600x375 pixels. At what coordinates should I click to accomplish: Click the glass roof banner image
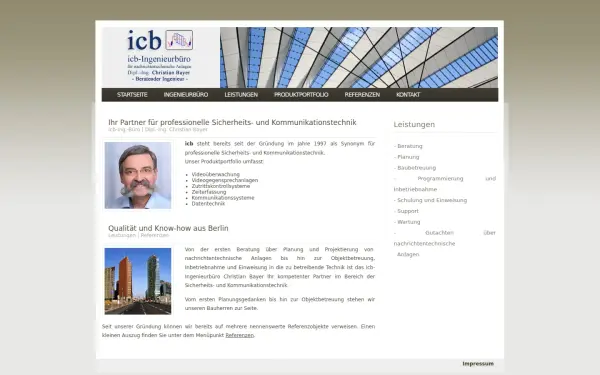(x=359, y=57)
